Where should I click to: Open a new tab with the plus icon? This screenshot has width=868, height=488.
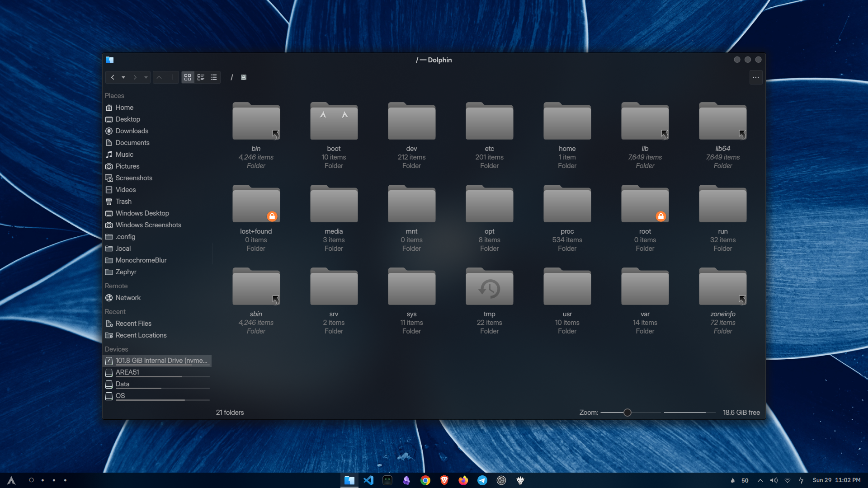172,77
